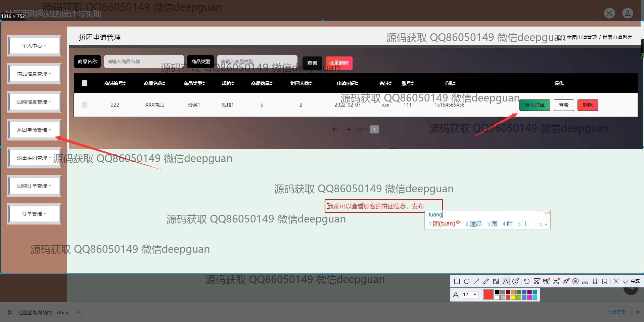Expand the IME candidate list chevron

[x=546, y=224]
